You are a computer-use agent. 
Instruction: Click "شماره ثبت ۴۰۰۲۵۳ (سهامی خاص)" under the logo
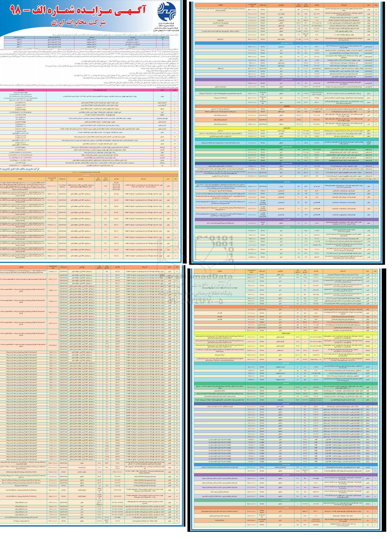pos(166,31)
